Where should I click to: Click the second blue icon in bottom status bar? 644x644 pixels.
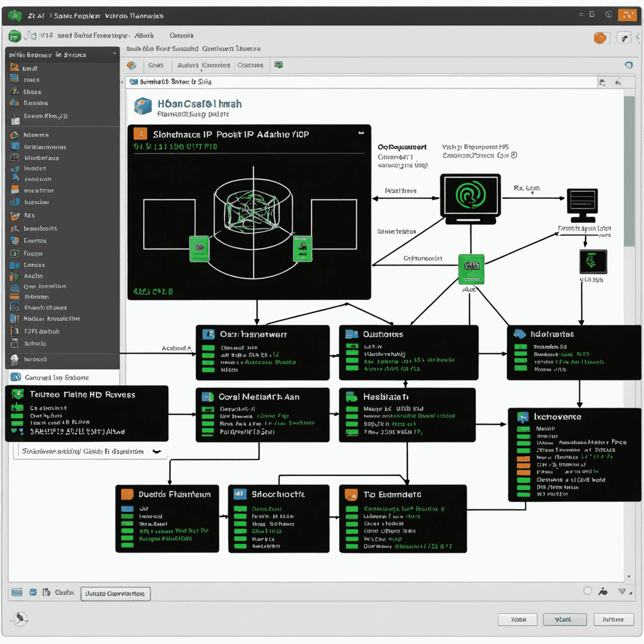point(33,592)
